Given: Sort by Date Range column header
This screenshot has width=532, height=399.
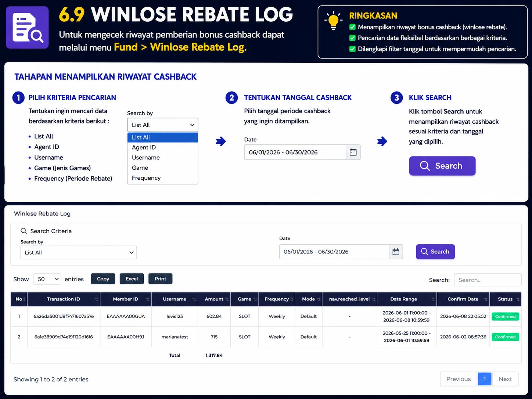Looking at the screenshot, I should [x=407, y=299].
